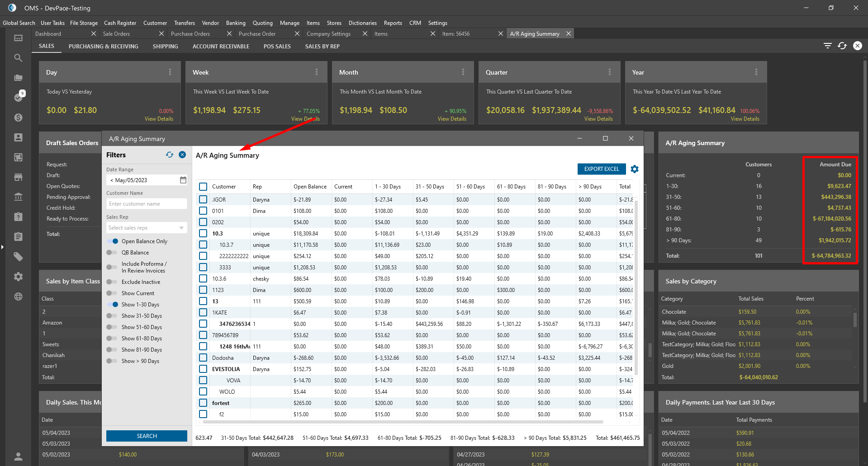The width and height of the screenshot is (868, 466).
Task: Open the Select sales reps dropdown
Action: (x=147, y=228)
